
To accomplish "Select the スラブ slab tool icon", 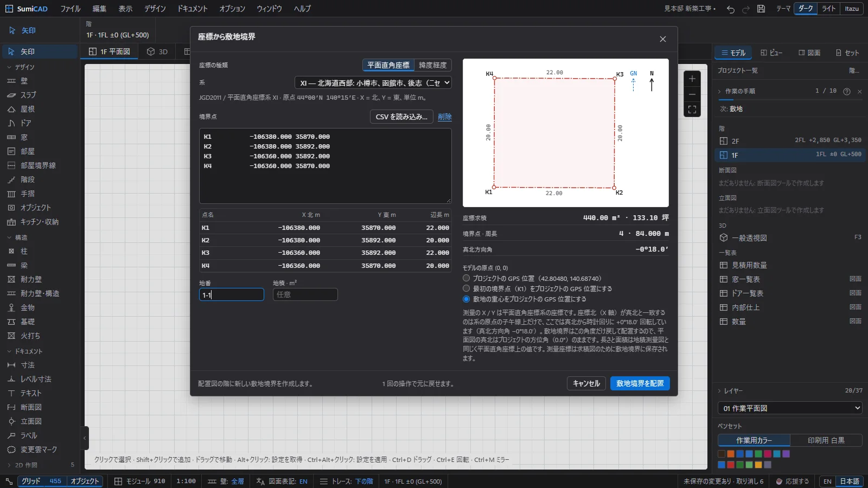I will 11,95.
